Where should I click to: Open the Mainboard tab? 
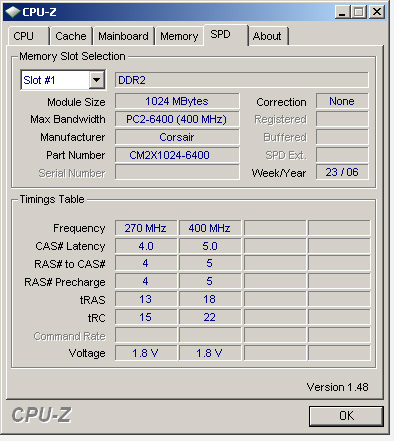[123, 36]
